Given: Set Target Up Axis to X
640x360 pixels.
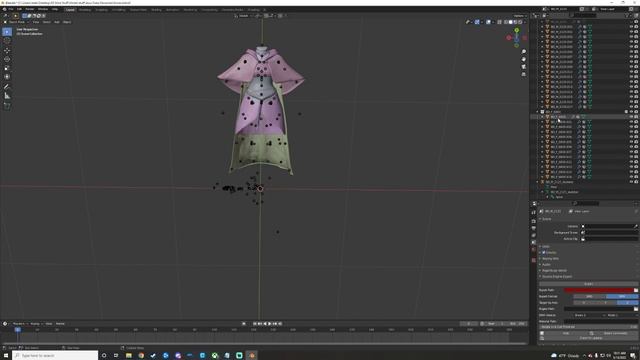Looking at the screenshot, I should (584, 303).
